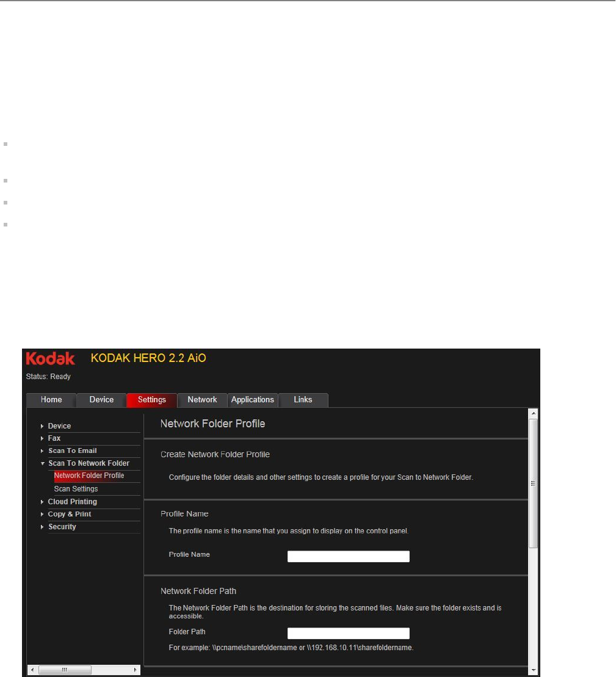Open the Copy & Print section

click(x=69, y=514)
